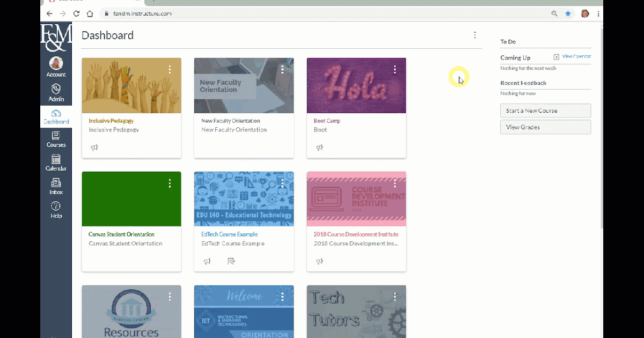This screenshot has height=338, width=644.
Task: Open 2018 Course Development Institute card options
Action: [395, 183]
